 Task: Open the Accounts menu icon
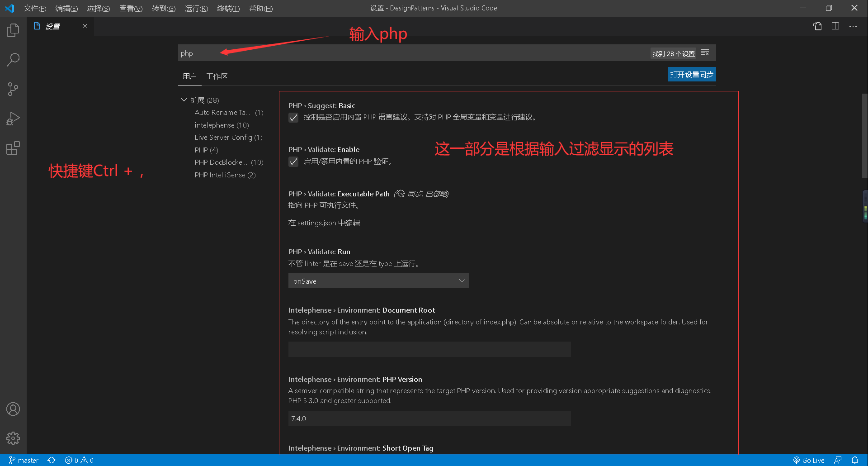click(13, 409)
